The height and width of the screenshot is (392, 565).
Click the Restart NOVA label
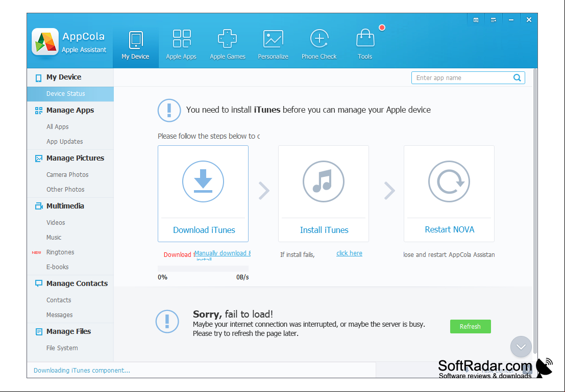[449, 230]
